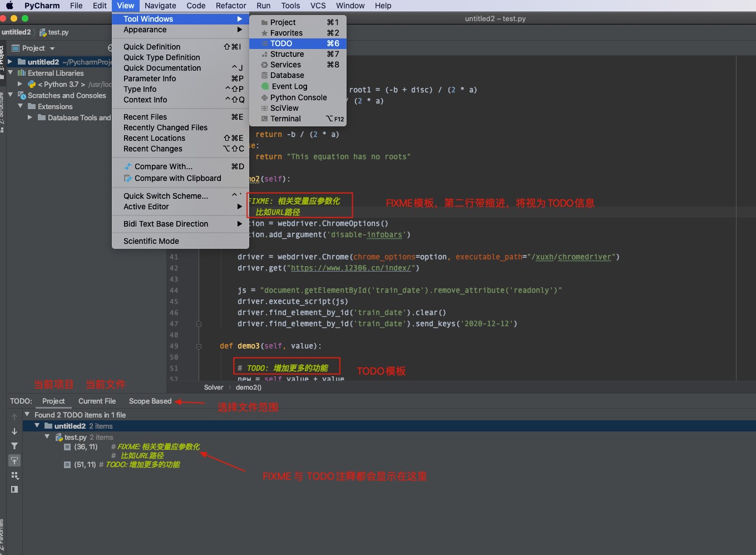Viewport: 756px width, 555px height.
Task: Choose Favorites with star icon
Action: [x=298, y=33]
